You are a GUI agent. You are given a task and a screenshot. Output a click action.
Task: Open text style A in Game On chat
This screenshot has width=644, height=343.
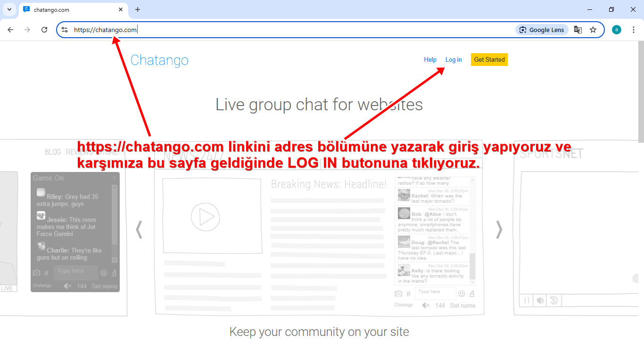point(114,273)
